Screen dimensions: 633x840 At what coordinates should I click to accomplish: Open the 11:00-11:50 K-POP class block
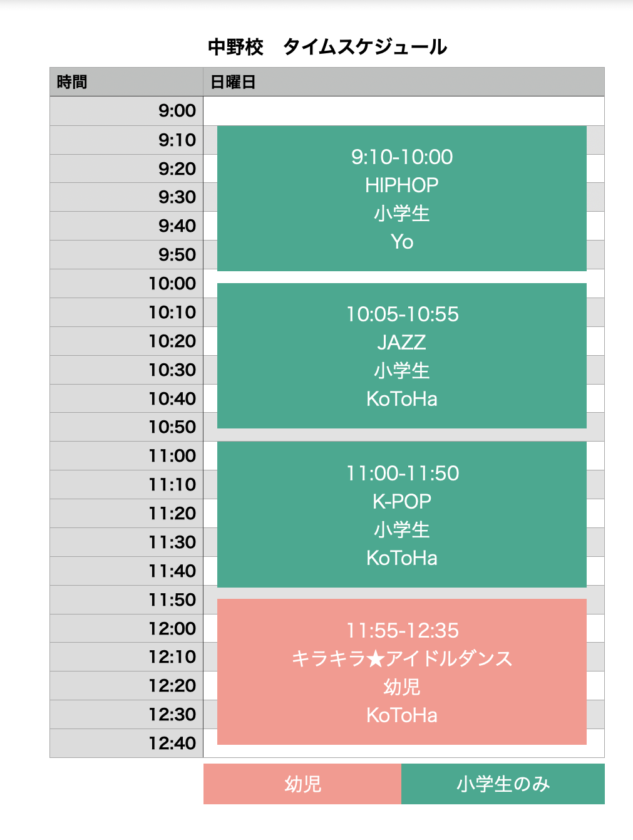click(401, 514)
